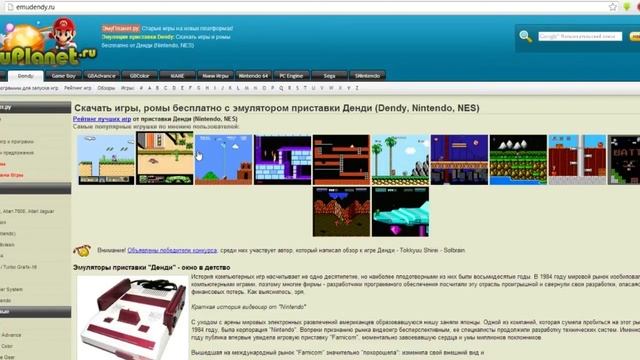This screenshot has width=640, height=360.
Task: Select letter T in the games index
Action: click(x=305, y=88)
